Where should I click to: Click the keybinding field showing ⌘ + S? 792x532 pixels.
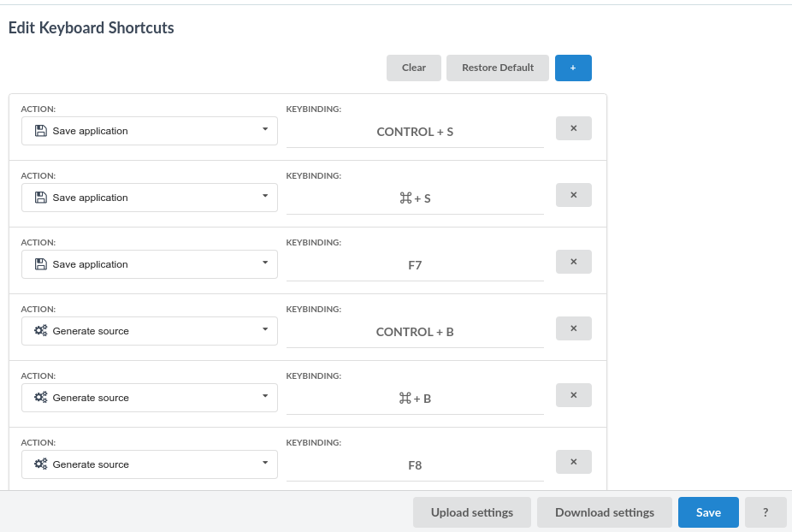[415, 198]
